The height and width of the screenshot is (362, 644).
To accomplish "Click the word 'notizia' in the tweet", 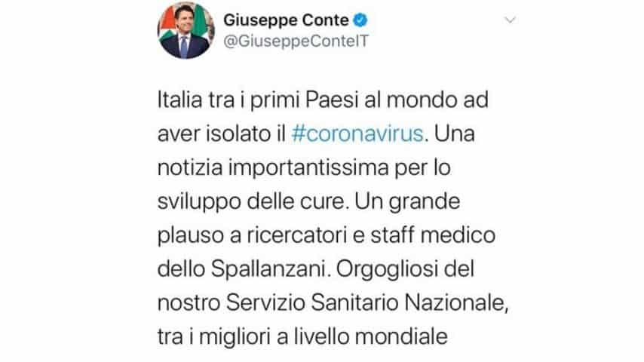I will click(x=190, y=167).
